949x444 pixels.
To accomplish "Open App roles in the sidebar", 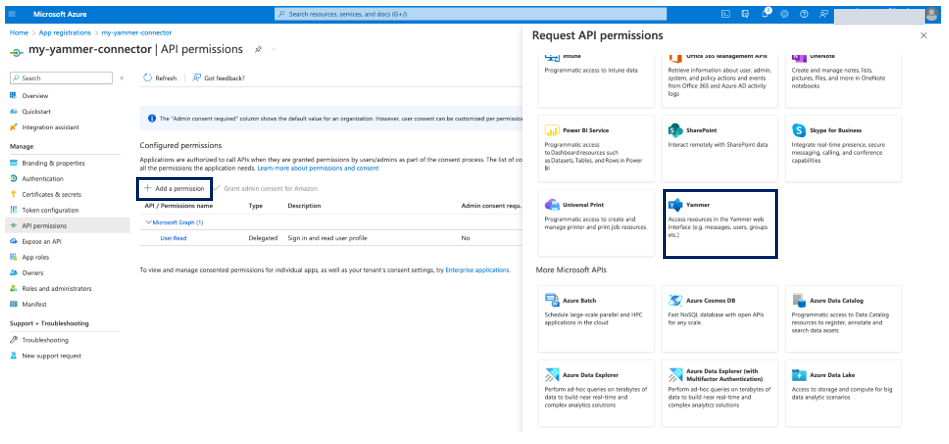I will [35, 257].
